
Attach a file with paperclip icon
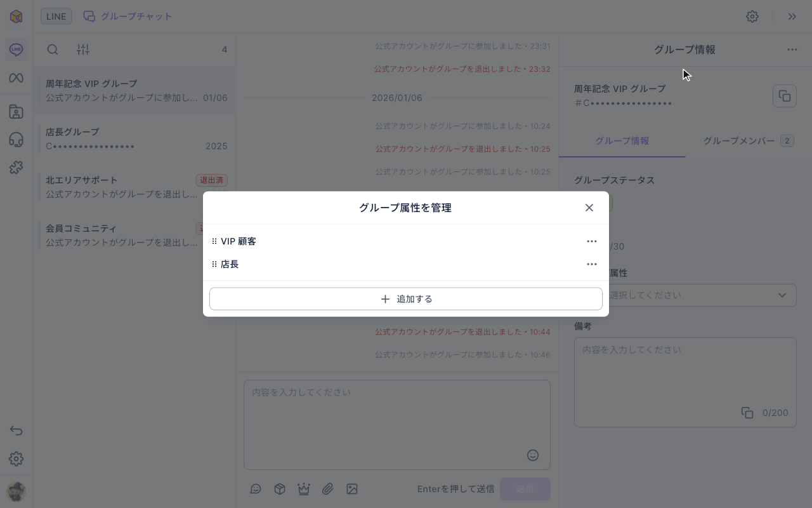pos(328,489)
